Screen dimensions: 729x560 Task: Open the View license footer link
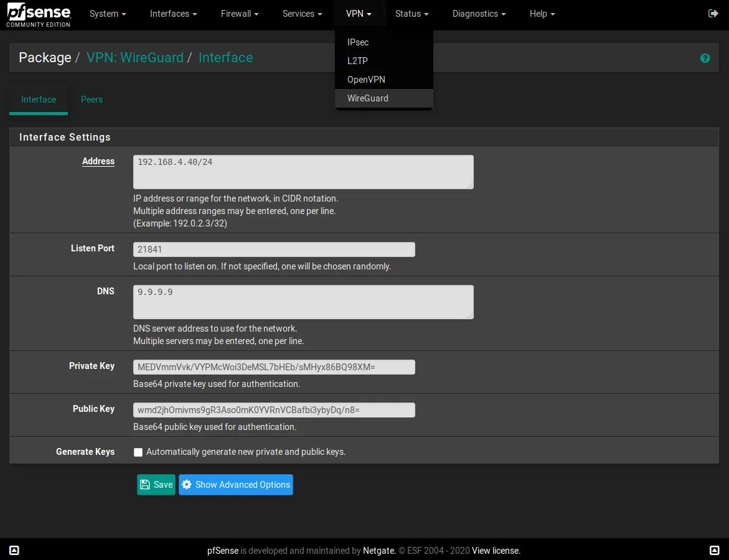pyautogui.click(x=496, y=551)
